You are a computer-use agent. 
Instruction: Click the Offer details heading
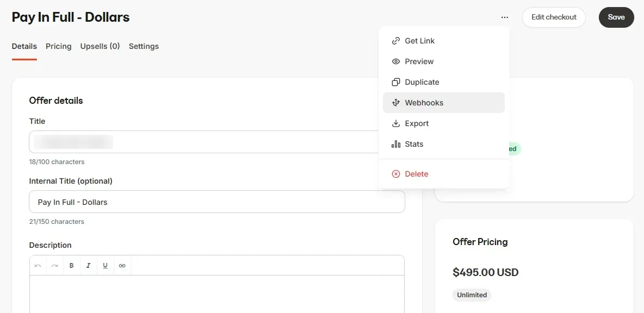(56, 101)
